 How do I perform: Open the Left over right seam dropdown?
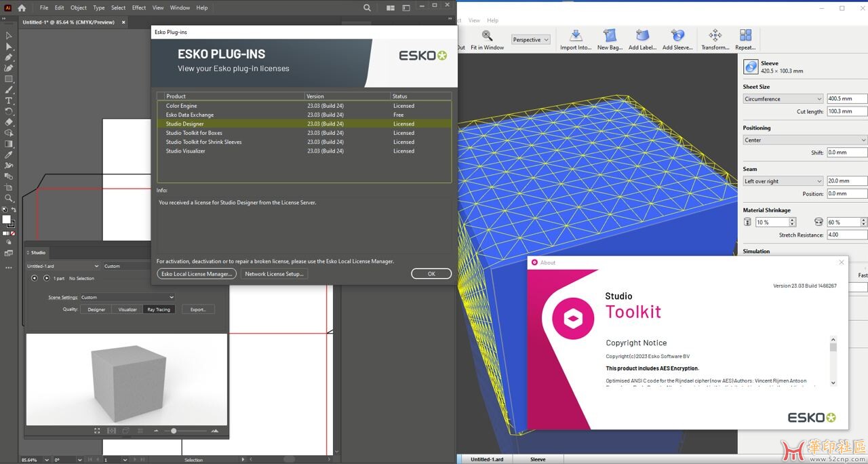783,181
